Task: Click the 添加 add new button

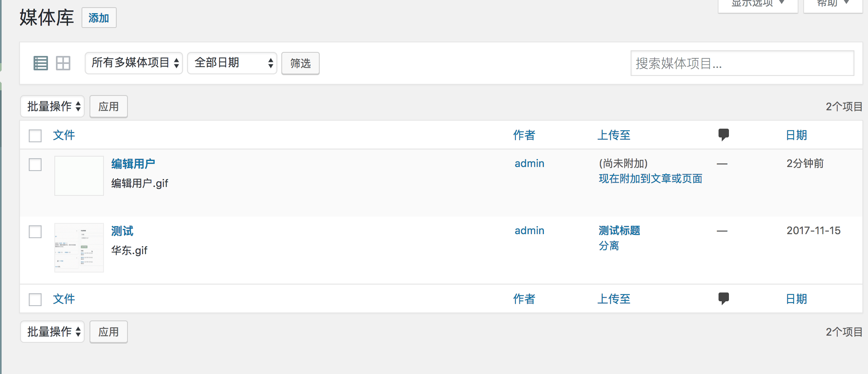Action: tap(99, 18)
